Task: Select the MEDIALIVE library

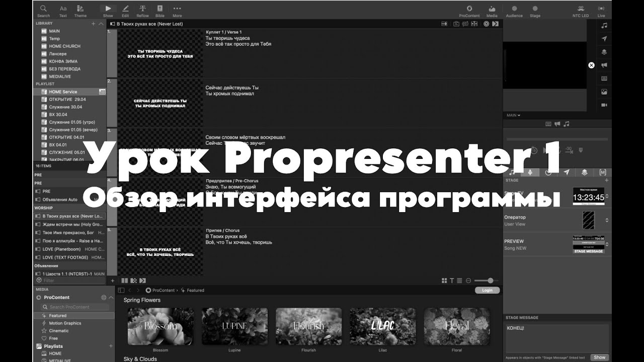Action: click(x=70, y=76)
